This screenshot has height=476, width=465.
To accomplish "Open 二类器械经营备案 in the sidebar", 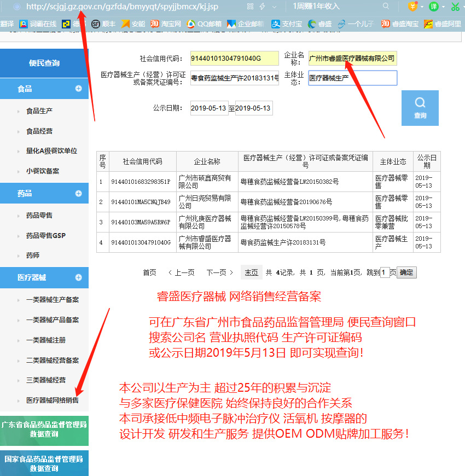I will 53,361.
